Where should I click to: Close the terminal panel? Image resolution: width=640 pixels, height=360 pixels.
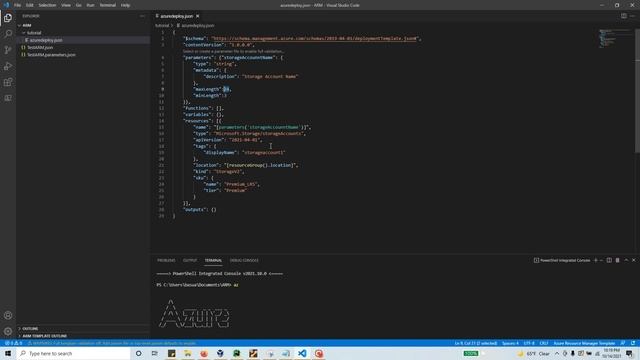tap(634, 260)
